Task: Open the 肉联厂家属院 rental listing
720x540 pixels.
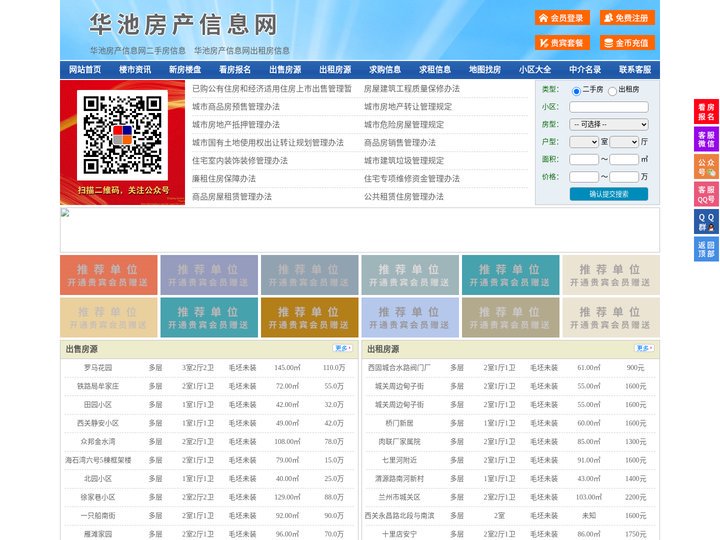Action: (x=399, y=442)
